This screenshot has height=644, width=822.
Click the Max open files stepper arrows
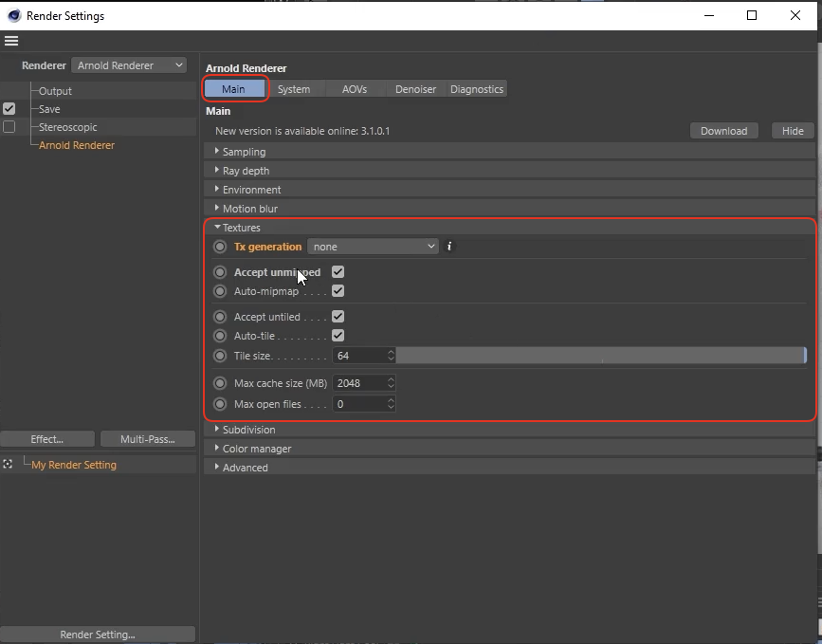pyautogui.click(x=391, y=404)
